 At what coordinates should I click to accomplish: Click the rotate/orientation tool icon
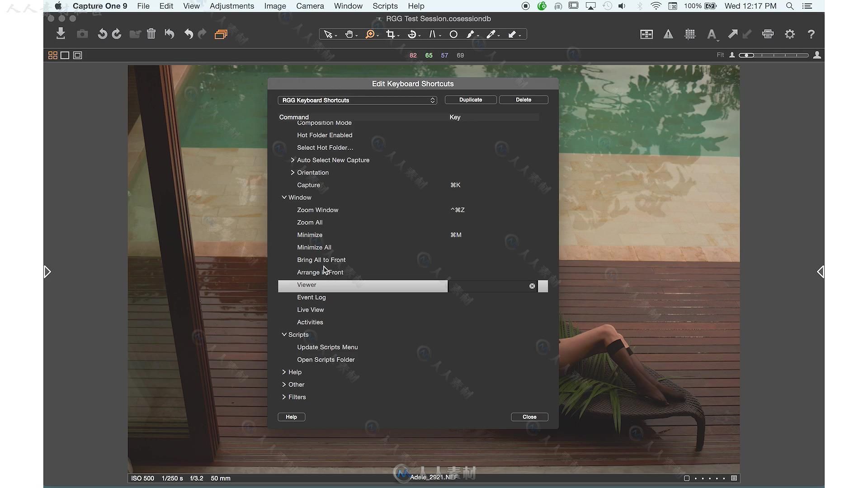[413, 34]
